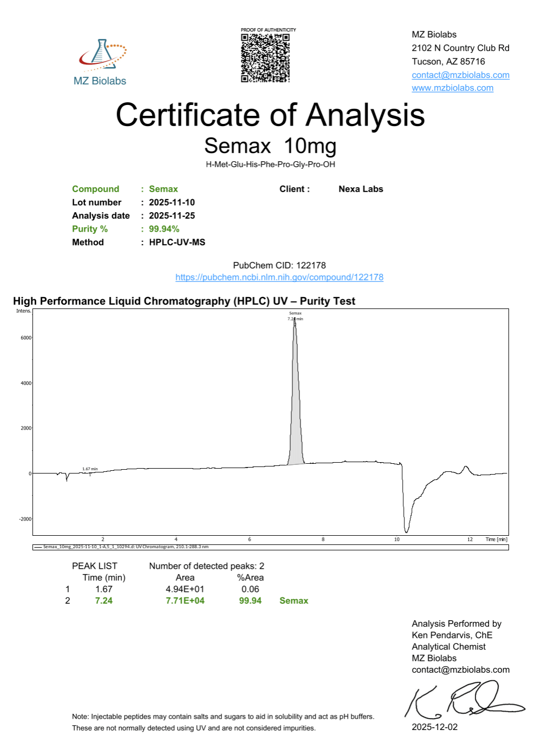Click the HPLC-UV-MS method value
Viewport: 542px width, 756px height.
177,242
